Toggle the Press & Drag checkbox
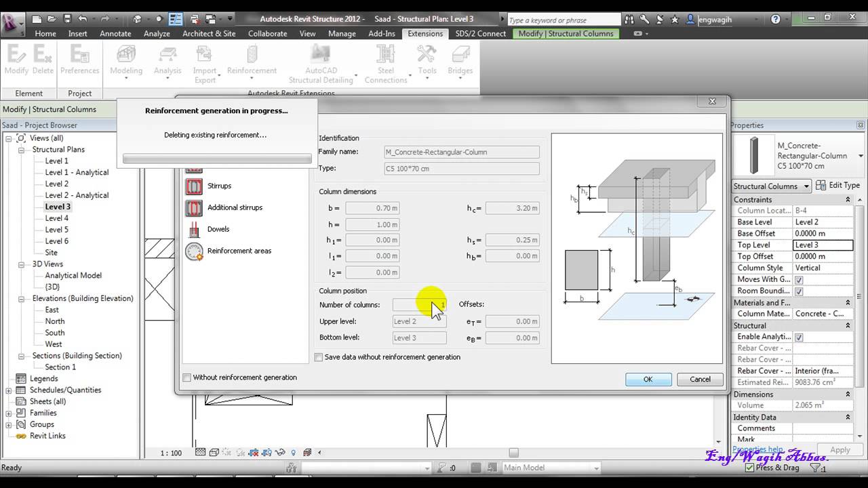The image size is (868, 488). (749, 468)
